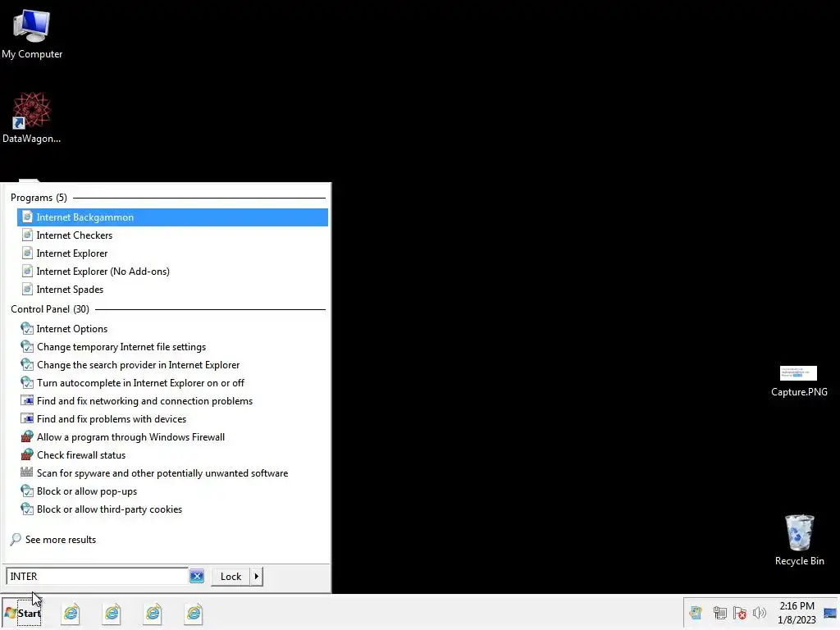Click icon beside Find and fix problems with devices
This screenshot has width=840, height=630.
tap(27, 418)
